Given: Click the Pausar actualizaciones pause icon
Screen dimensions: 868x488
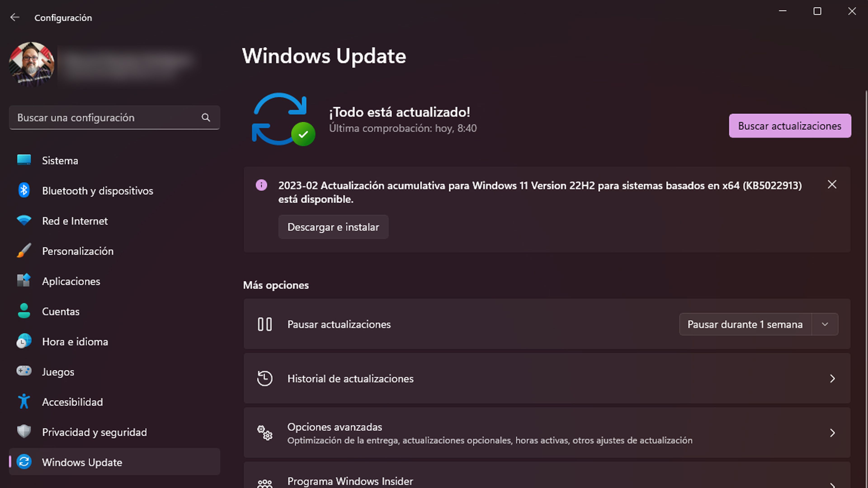Looking at the screenshot, I should [265, 324].
